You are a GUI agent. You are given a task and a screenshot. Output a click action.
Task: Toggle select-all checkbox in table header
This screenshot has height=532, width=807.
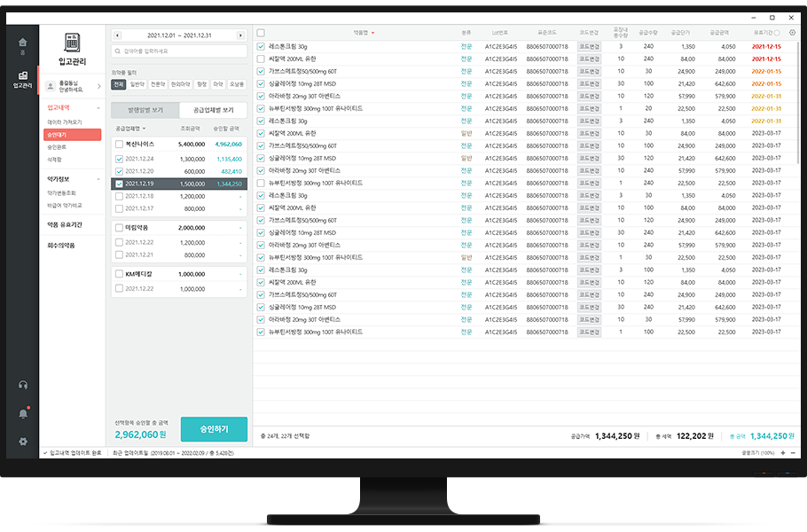tap(261, 33)
